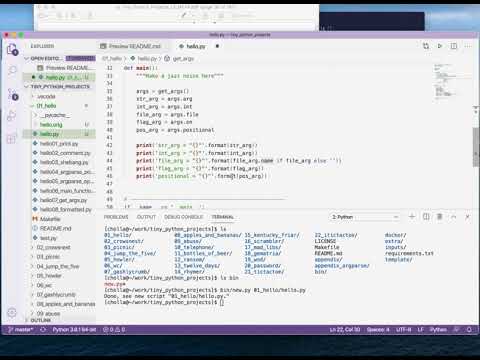Screen dimensions: 480x360
Task: Kill terminal with trash icon
Action: (440, 217)
